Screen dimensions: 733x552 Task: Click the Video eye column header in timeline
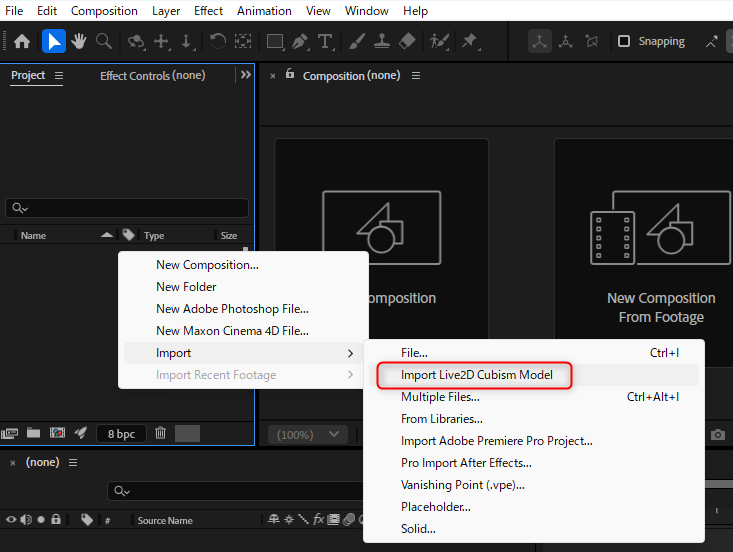(11, 520)
